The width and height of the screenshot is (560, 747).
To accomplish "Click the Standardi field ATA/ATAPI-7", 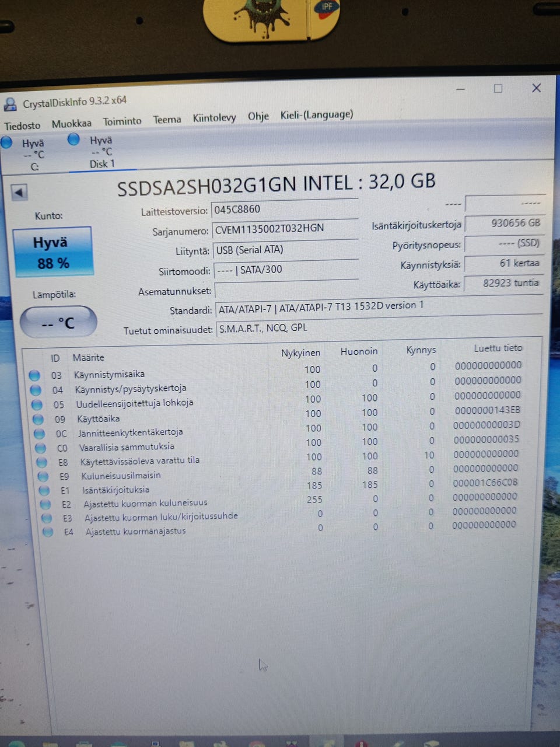I will pyautogui.click(x=379, y=306).
